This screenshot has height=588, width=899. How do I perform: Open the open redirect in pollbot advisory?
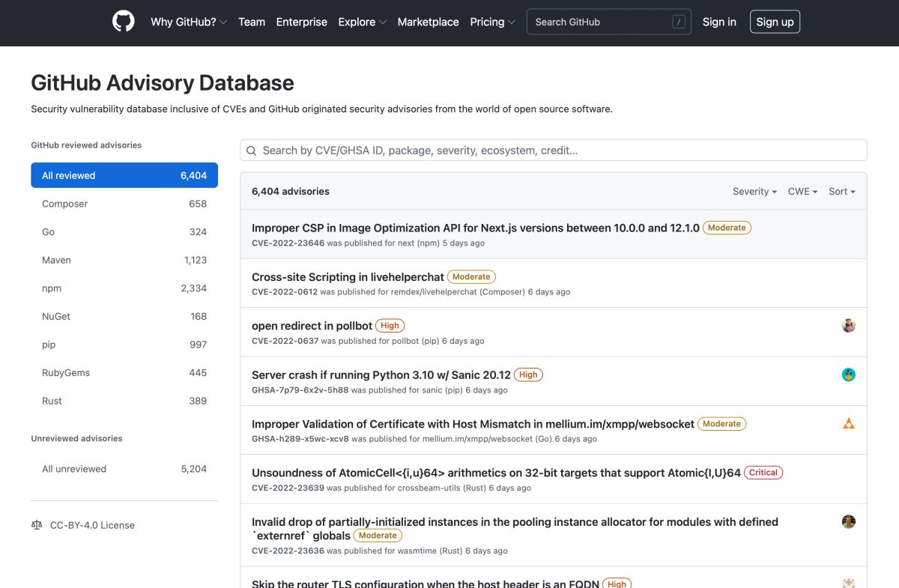tap(312, 326)
